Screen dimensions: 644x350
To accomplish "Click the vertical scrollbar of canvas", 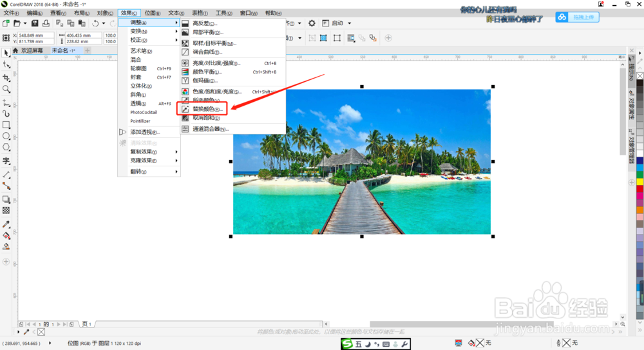I will 623,111.
